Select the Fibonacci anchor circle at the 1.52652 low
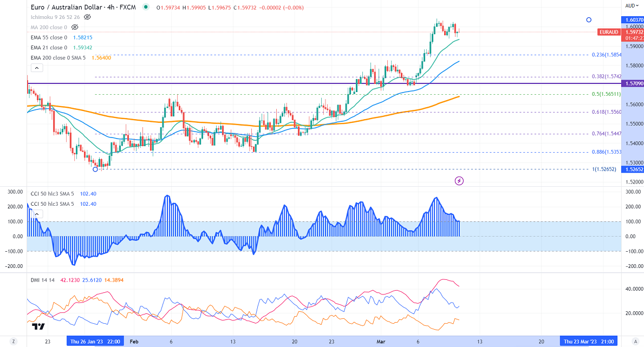Image resolution: width=644 pixels, height=347 pixels. (95, 169)
